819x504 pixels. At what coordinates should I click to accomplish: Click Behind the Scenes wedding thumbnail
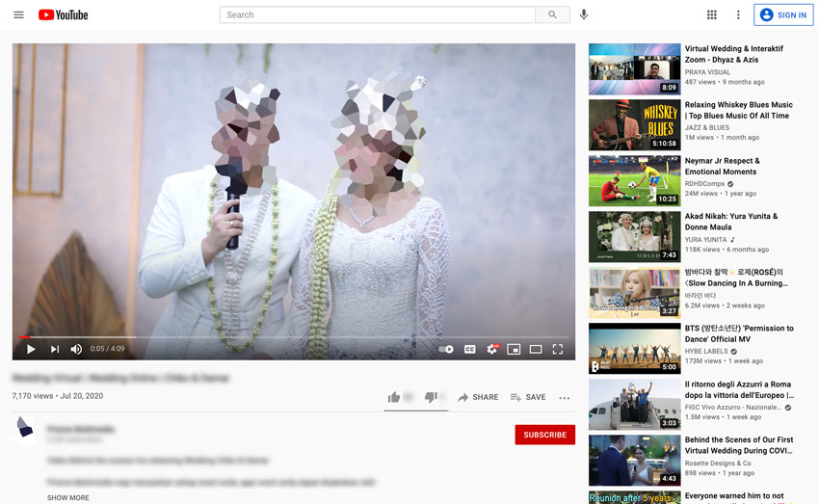pos(635,460)
